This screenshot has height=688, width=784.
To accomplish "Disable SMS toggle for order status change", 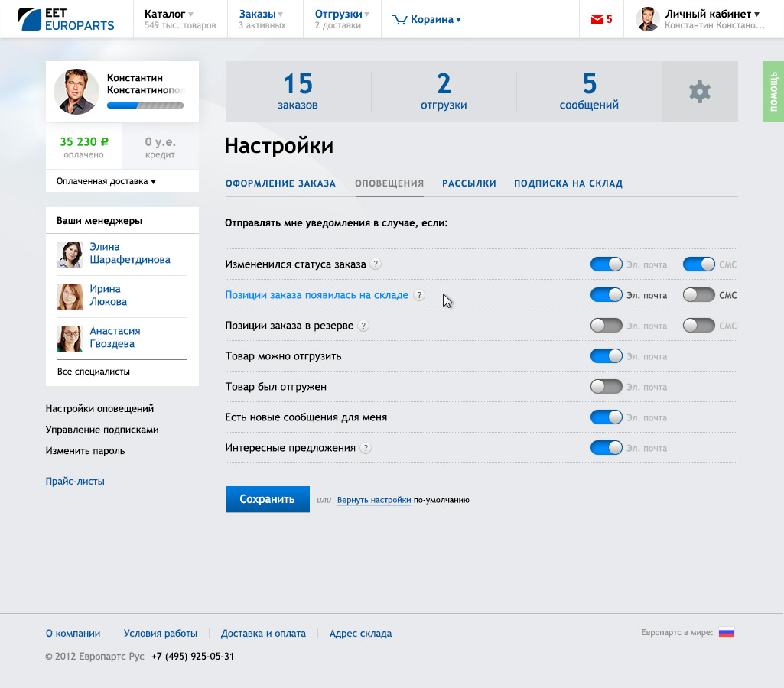I will [698, 264].
